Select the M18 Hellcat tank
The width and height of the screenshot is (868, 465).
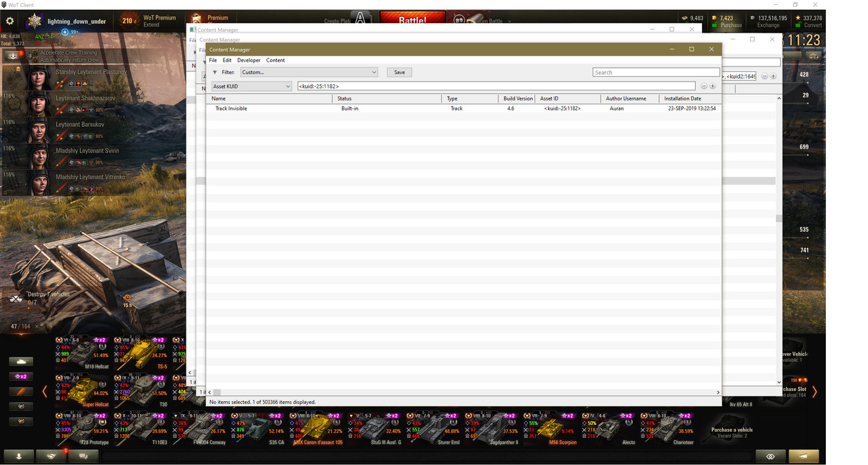click(x=82, y=353)
